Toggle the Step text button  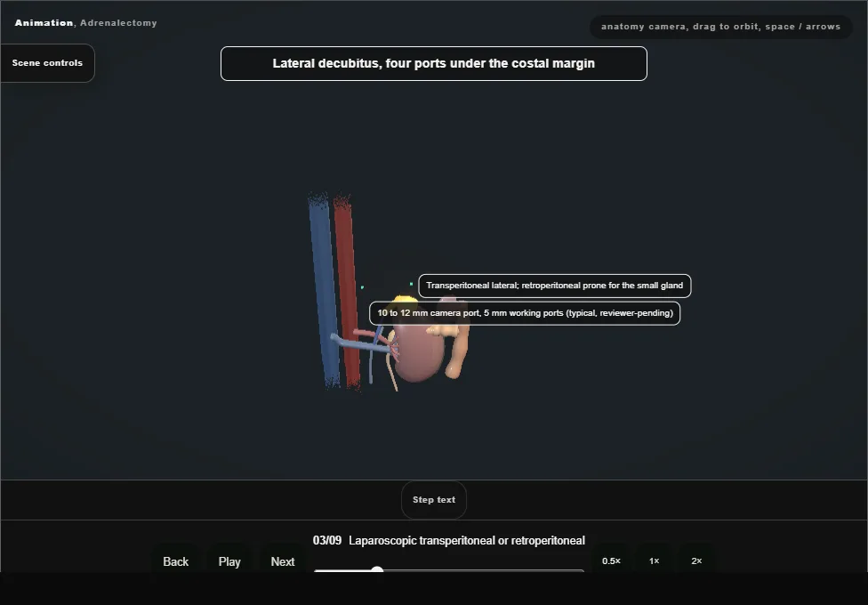pos(433,500)
